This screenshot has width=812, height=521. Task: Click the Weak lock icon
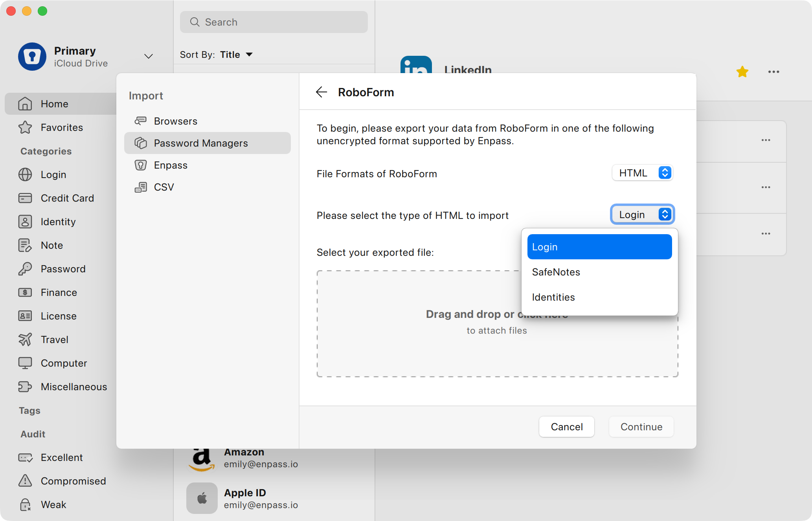(25, 504)
